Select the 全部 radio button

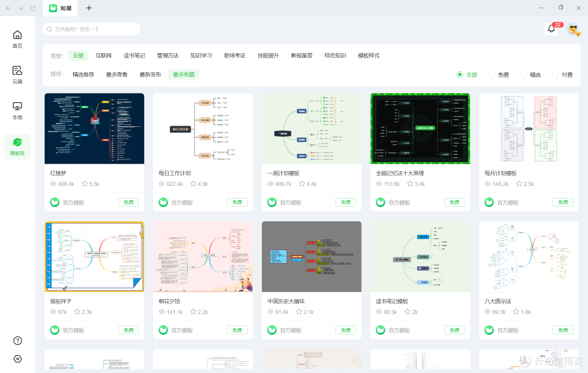tap(460, 74)
